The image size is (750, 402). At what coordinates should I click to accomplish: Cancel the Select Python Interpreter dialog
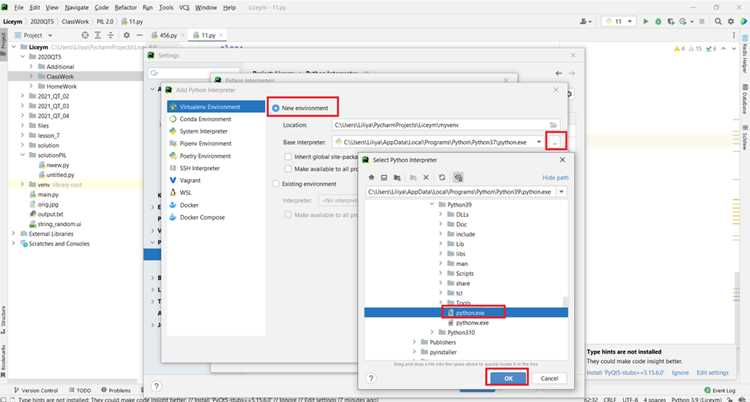(549, 378)
